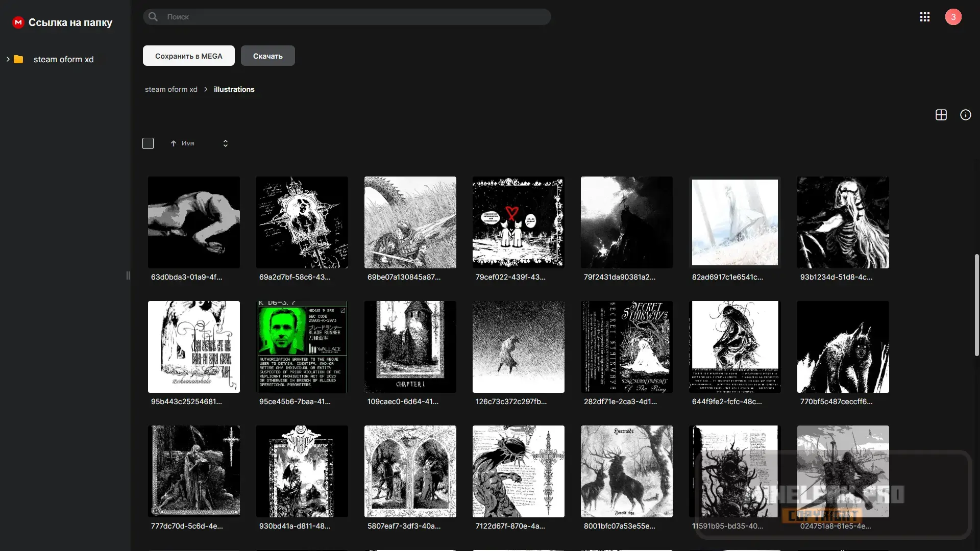This screenshot has width=980, height=551.
Task: Open thumbnail 69a2d7bf-58c6-43...
Action: [302, 222]
